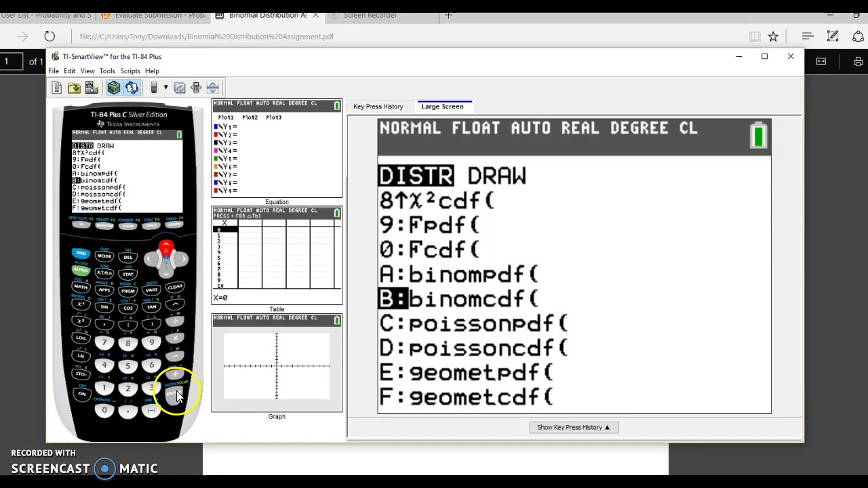
Task: Click the X,T,θ,n calculator key
Action: (104, 273)
